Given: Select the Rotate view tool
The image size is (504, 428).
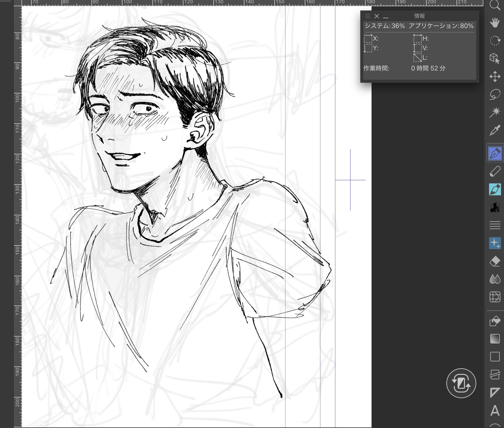Looking at the screenshot, I should tap(495, 40).
